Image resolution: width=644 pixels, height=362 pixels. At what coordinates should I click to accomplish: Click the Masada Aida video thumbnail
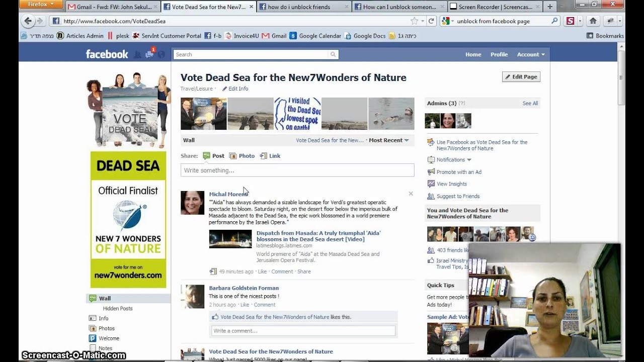click(x=230, y=239)
